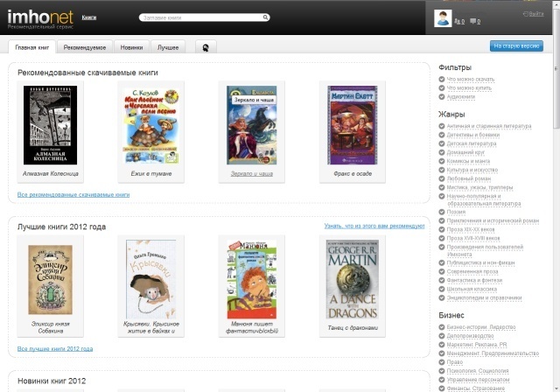560x392 pixels.
Task: Click the check icon beside Детективы и боевики
Action: [x=442, y=135]
